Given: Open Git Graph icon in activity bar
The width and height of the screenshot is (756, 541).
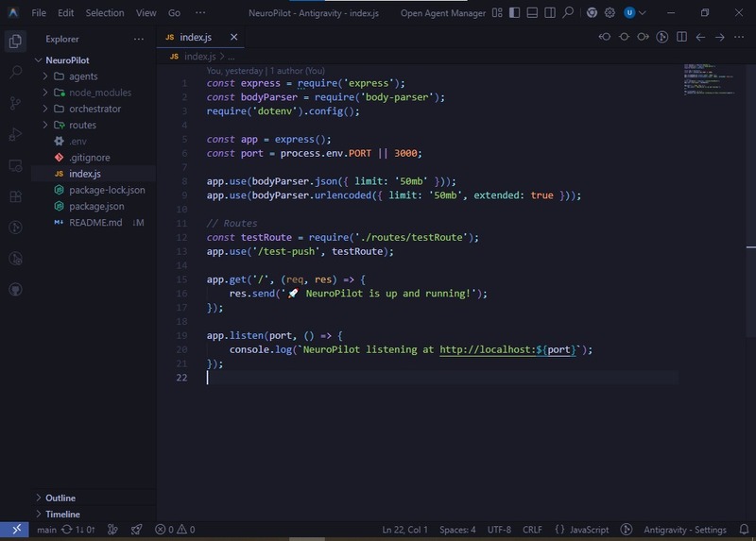Looking at the screenshot, I should pos(15,228).
